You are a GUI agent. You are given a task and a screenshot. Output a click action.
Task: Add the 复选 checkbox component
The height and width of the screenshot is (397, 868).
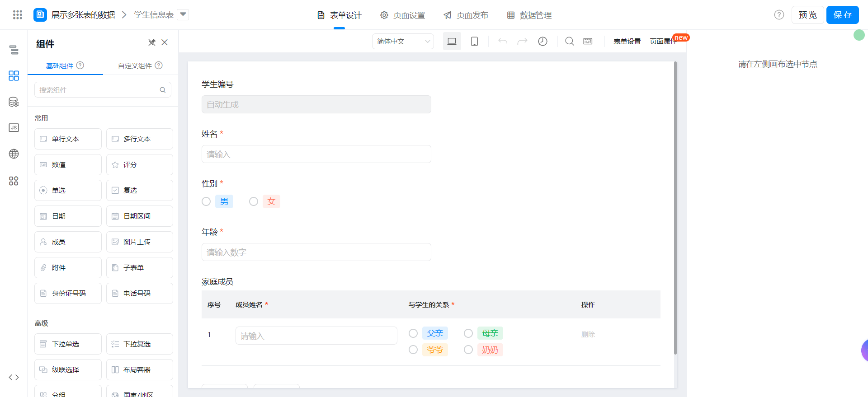pos(140,190)
